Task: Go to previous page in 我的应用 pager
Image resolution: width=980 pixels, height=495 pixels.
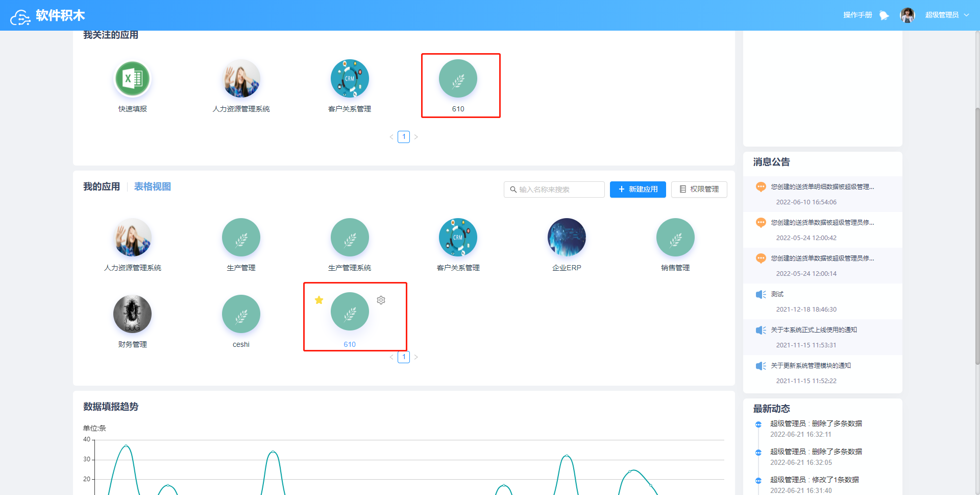Action: tap(391, 357)
